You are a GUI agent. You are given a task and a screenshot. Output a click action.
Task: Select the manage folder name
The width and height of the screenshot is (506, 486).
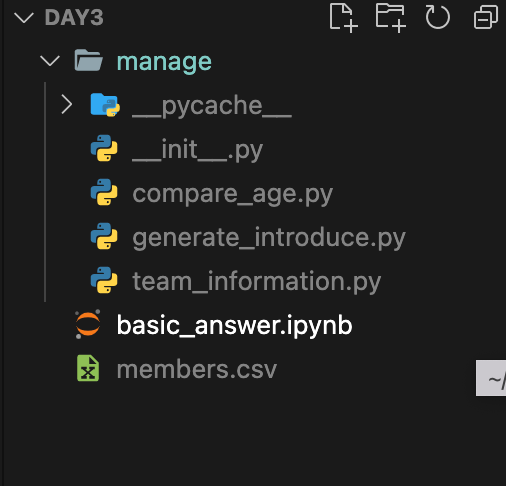tap(164, 62)
